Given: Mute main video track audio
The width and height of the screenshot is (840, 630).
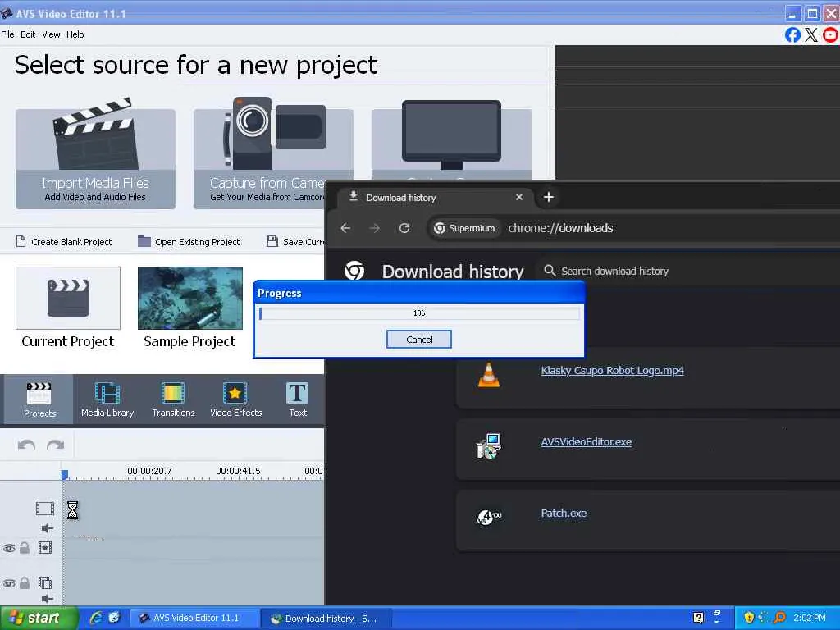Looking at the screenshot, I should tap(47, 529).
